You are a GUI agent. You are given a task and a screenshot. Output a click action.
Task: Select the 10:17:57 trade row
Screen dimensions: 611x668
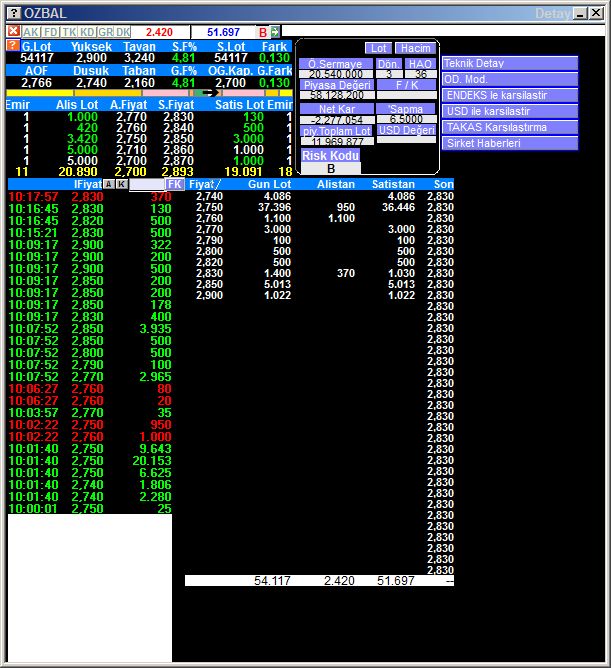pyautogui.click(x=90, y=197)
